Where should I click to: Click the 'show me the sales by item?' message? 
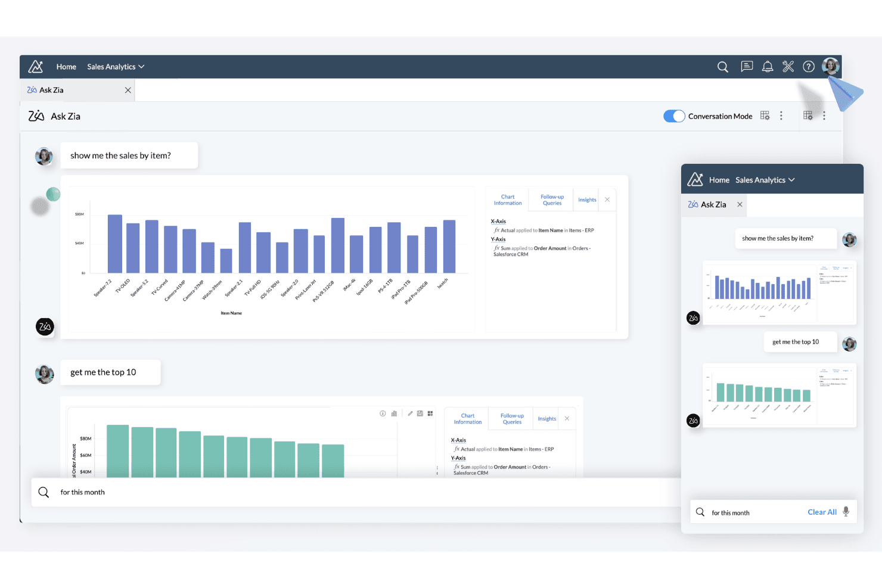[129, 155]
